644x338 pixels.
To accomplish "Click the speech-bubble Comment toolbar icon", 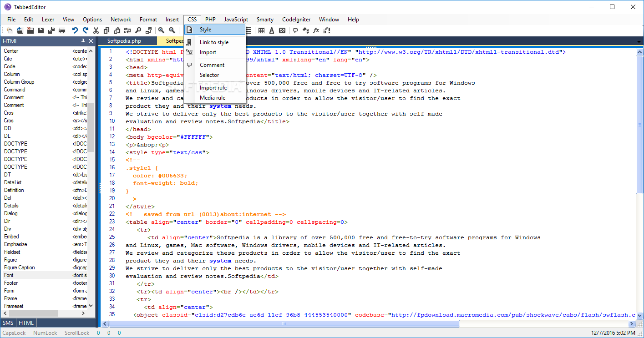I will coord(295,30).
